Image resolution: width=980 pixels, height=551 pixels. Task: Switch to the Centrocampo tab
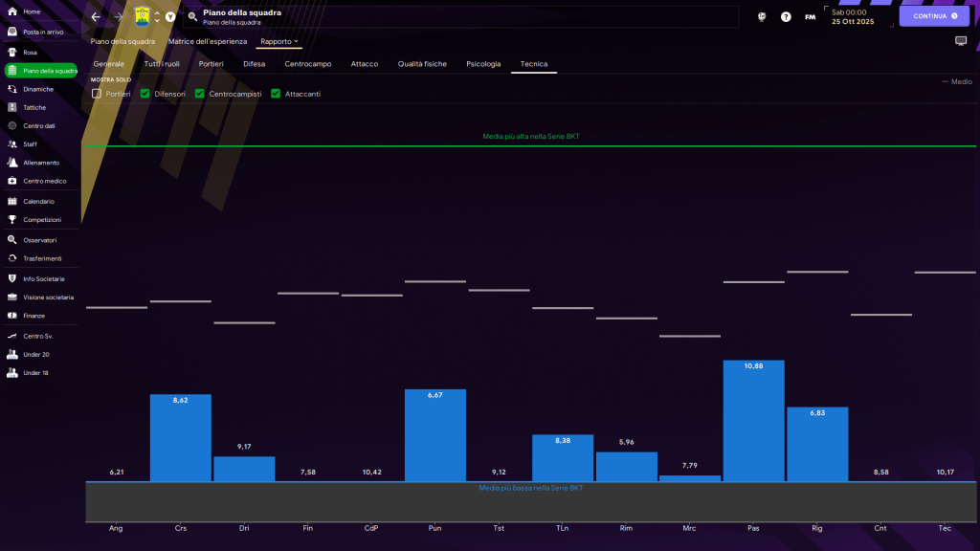pyautogui.click(x=308, y=64)
